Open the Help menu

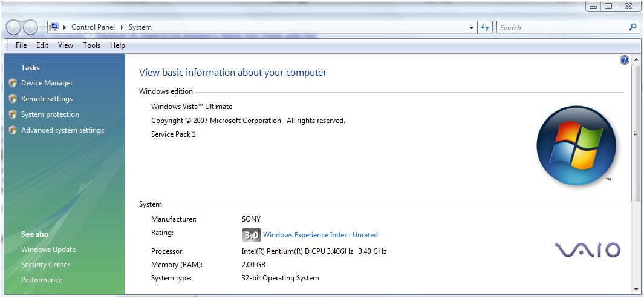coord(117,45)
